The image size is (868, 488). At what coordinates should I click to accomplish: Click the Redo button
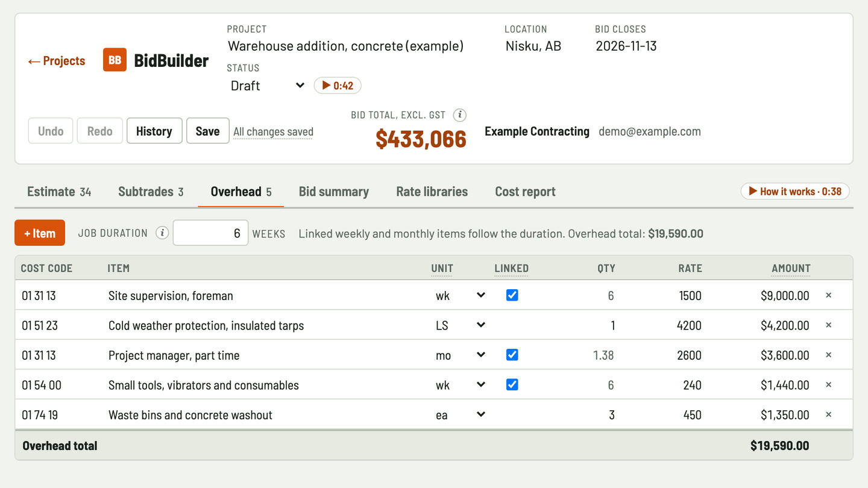[x=100, y=131]
